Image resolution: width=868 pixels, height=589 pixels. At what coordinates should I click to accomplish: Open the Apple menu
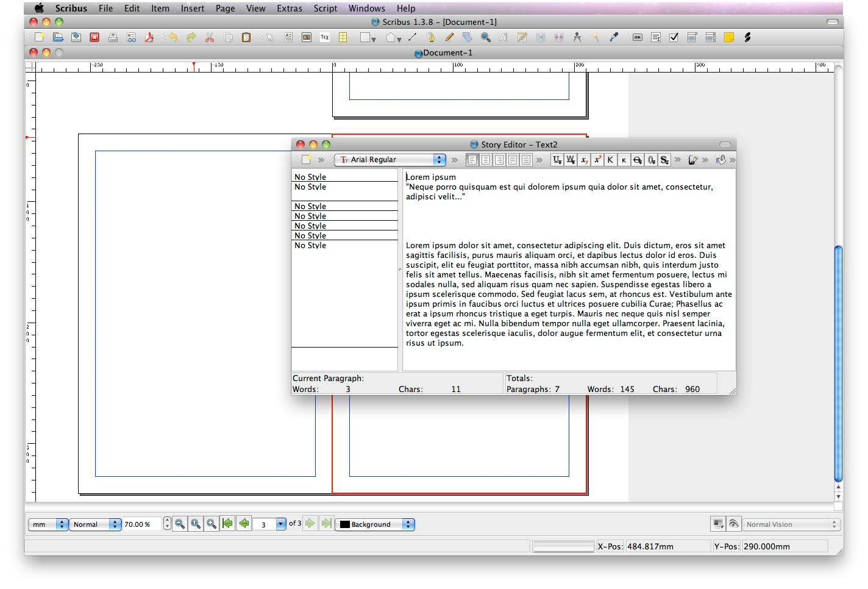click(40, 8)
